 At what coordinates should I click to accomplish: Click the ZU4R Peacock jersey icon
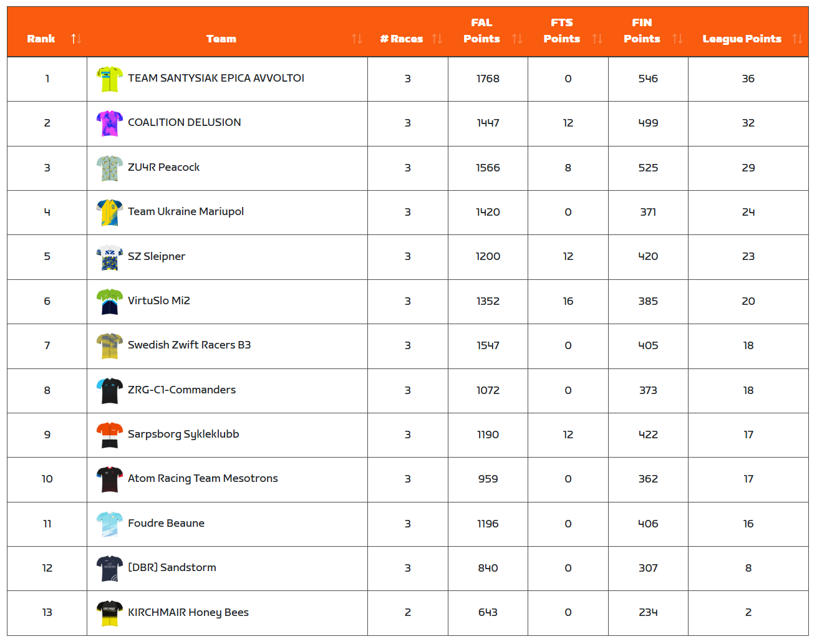(110, 168)
